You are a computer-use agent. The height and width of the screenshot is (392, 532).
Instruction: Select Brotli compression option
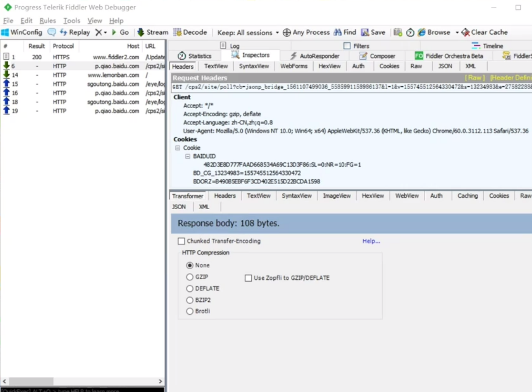(190, 311)
